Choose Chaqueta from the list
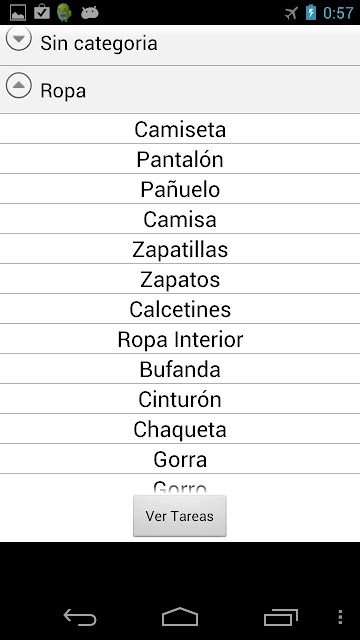This screenshot has width=360, height=640. pos(180,429)
